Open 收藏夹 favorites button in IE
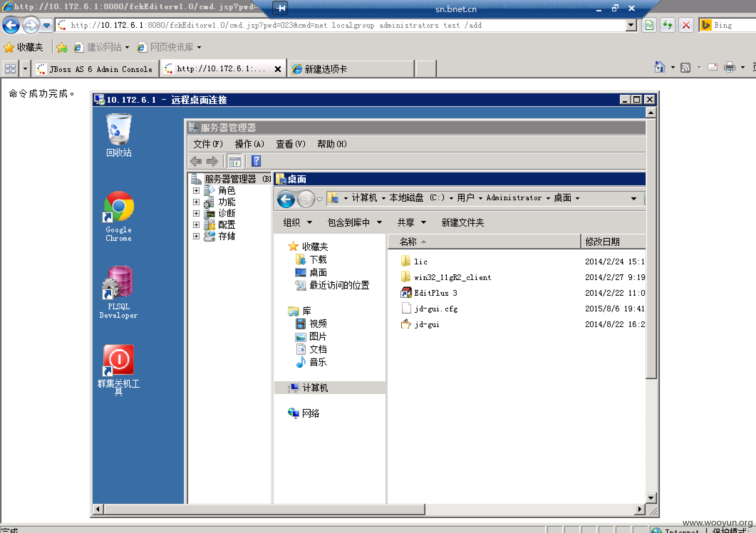Viewport: 756px width, 533px height. [24, 47]
